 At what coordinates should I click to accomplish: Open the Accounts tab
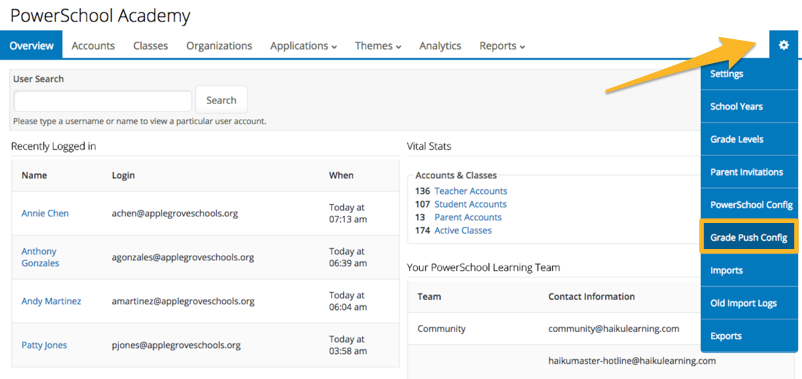pos(93,46)
